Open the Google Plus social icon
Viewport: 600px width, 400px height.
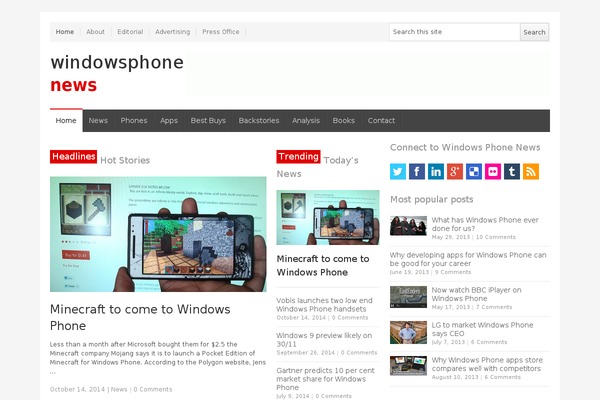tap(455, 171)
